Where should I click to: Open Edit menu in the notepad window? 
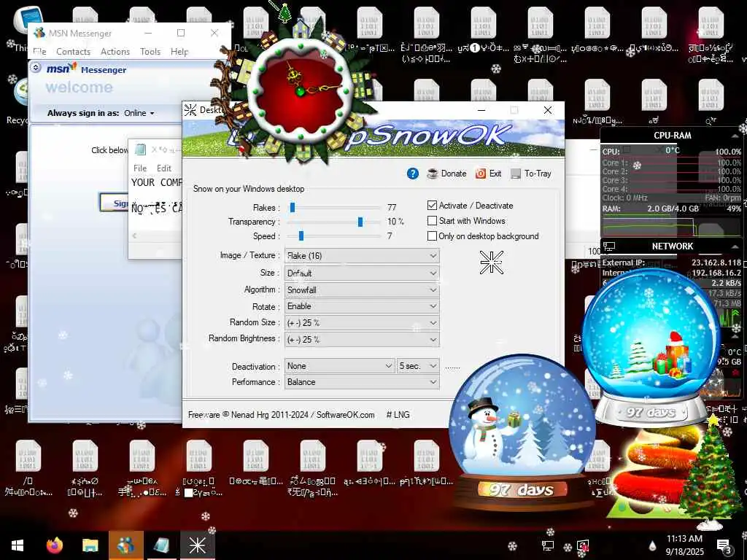pyautogui.click(x=164, y=168)
